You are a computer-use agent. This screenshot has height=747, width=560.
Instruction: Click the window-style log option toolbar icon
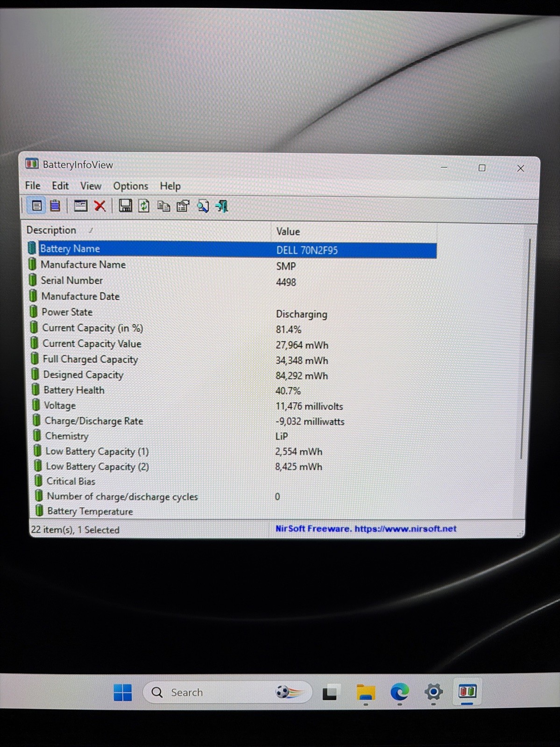(x=80, y=206)
